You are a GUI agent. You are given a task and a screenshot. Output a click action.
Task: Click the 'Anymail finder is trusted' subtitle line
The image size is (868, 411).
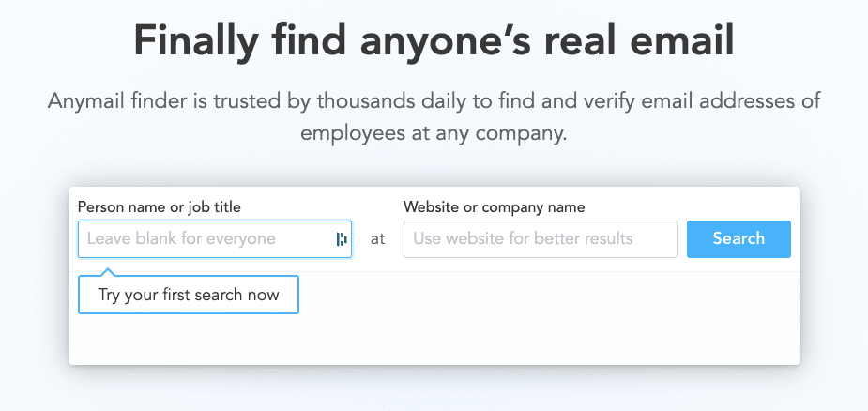[x=434, y=101]
